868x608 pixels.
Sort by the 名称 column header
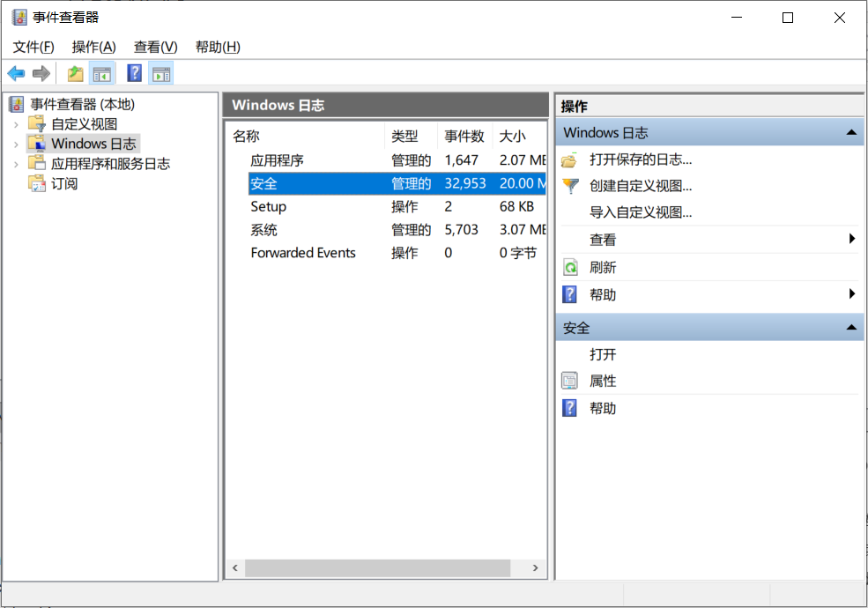[306, 137]
